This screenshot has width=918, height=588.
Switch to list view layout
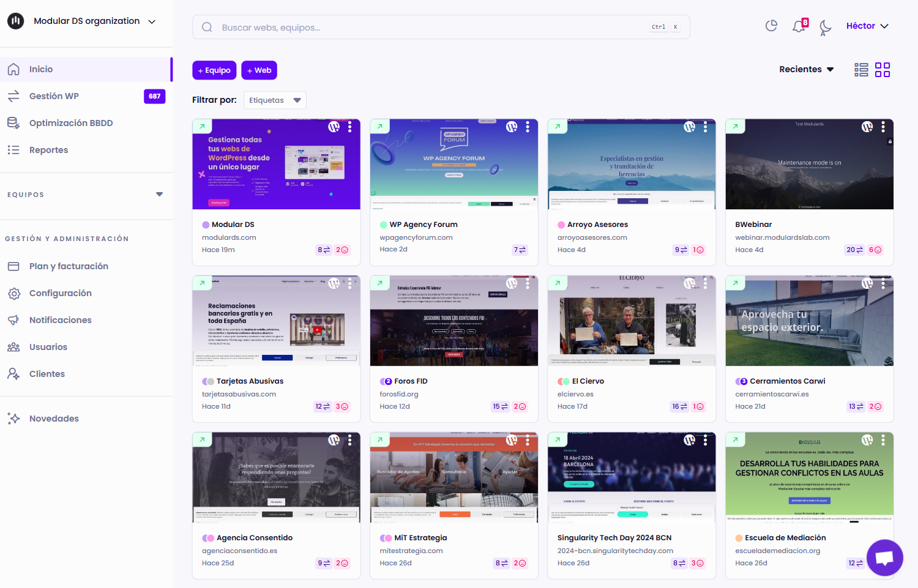coord(861,70)
